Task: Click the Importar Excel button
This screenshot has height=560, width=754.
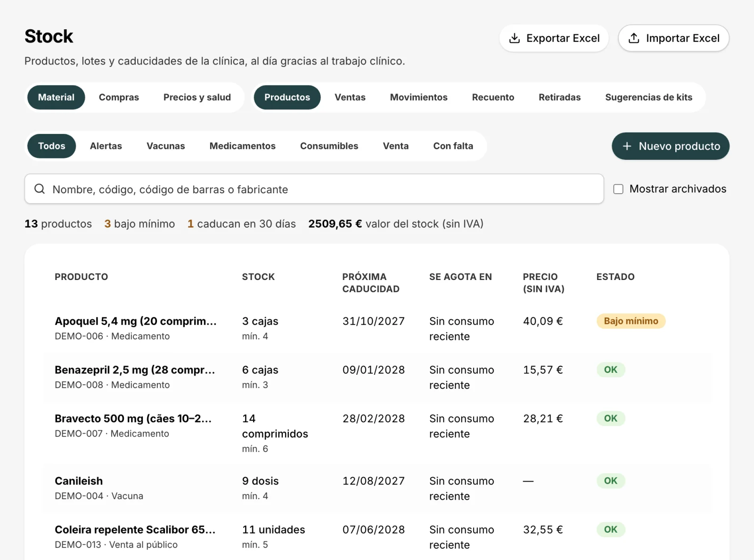Action: coord(674,38)
